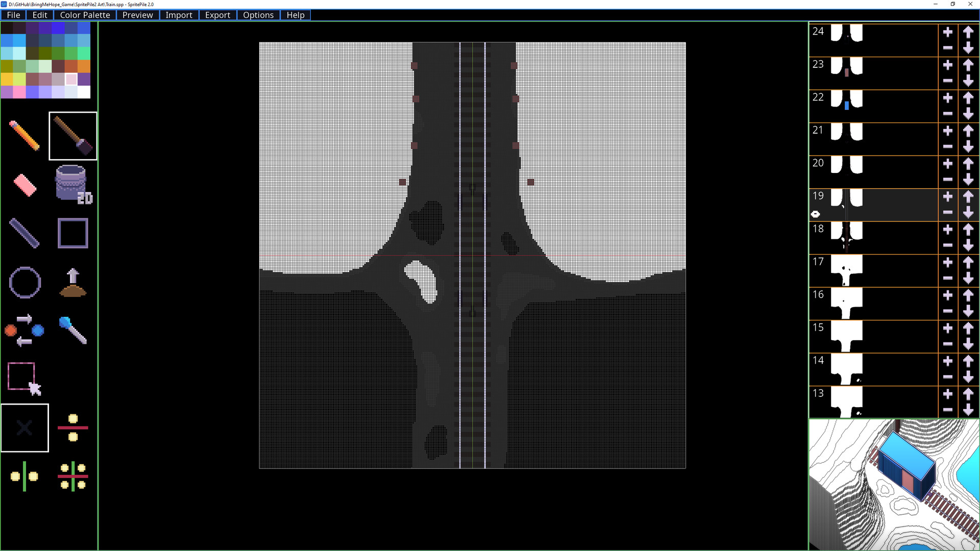The width and height of the screenshot is (980, 551).
Task: Click plus button on layer 22
Action: (x=948, y=98)
